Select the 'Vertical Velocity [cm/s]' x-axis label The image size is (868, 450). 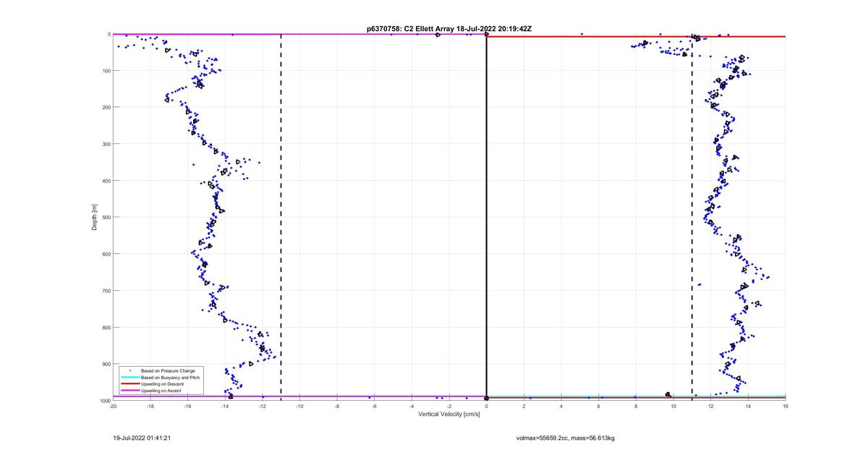pyautogui.click(x=449, y=414)
